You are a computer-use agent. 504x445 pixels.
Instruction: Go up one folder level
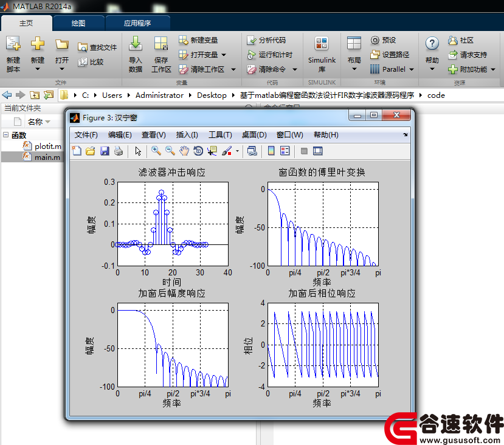(35, 95)
